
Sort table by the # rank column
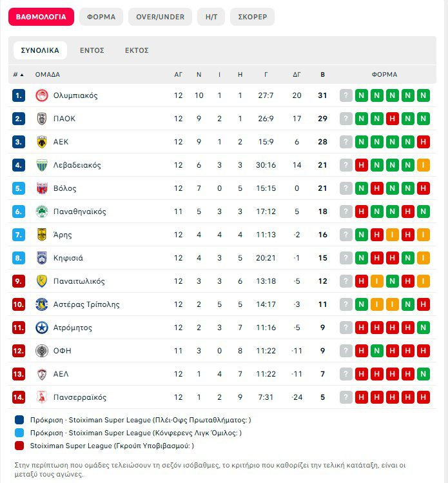point(18,74)
